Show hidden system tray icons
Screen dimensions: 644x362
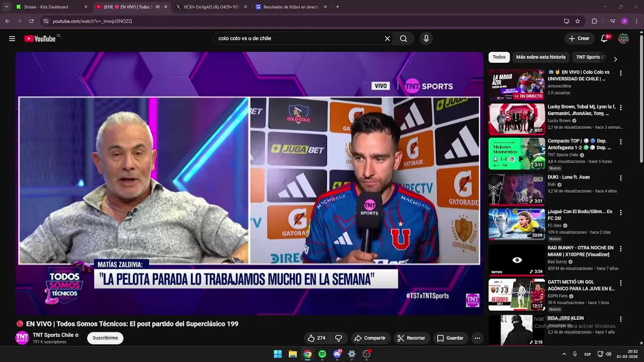[x=564, y=354]
